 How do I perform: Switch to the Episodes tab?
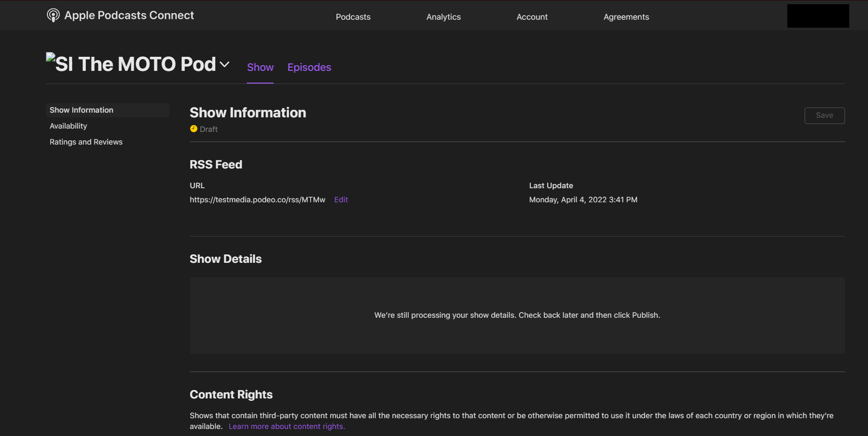[x=309, y=68]
